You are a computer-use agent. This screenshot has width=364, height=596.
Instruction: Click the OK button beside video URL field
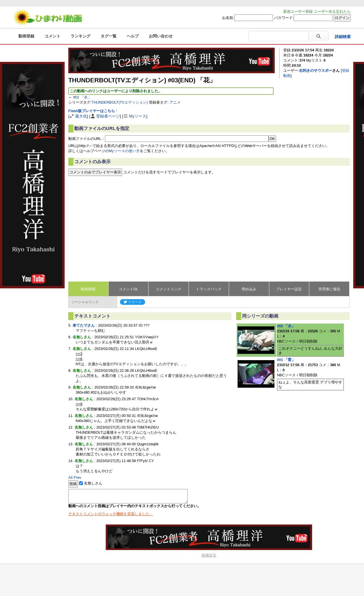coord(272,139)
